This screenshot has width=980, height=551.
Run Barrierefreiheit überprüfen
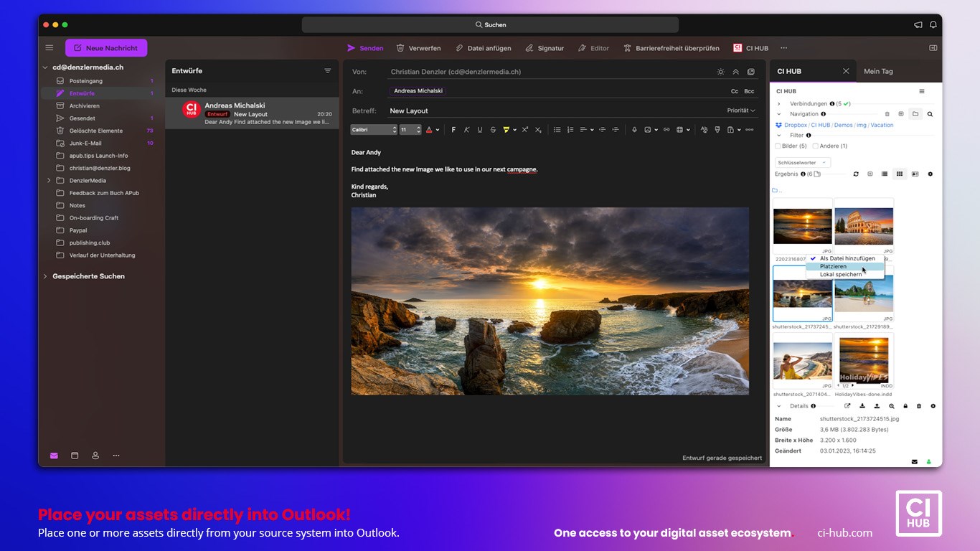point(671,48)
